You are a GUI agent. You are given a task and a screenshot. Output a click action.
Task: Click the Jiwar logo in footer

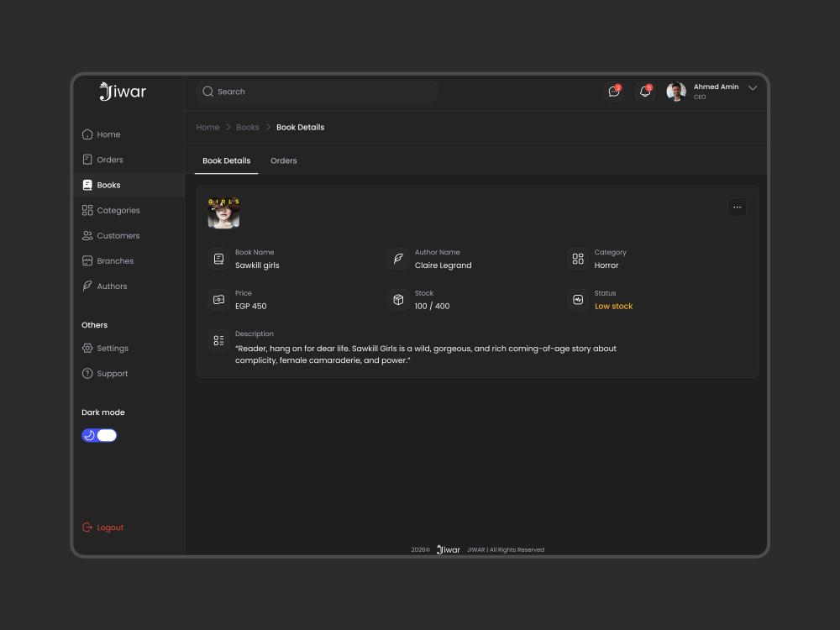(449, 549)
